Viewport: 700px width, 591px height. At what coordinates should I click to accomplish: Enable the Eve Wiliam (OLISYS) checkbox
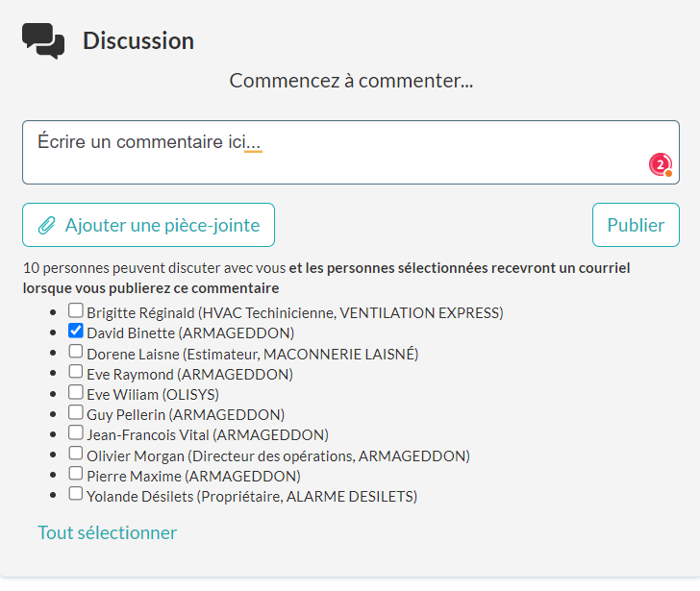click(76, 392)
